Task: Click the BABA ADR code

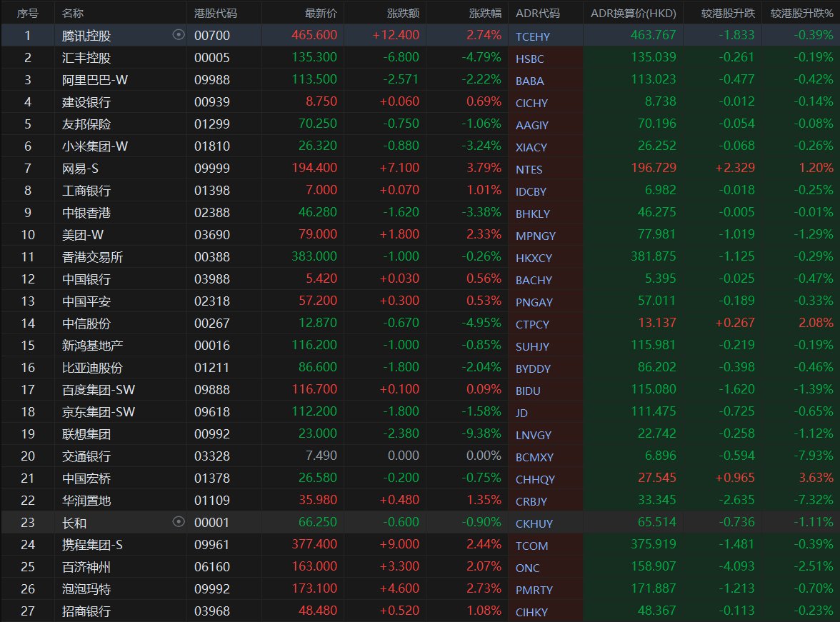Action: (529, 81)
